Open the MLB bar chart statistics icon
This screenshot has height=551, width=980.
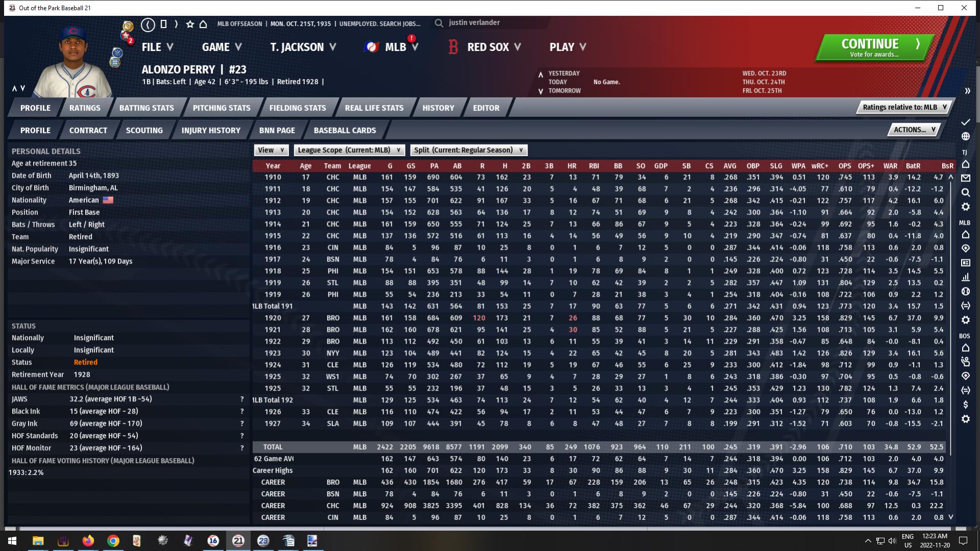click(x=965, y=277)
